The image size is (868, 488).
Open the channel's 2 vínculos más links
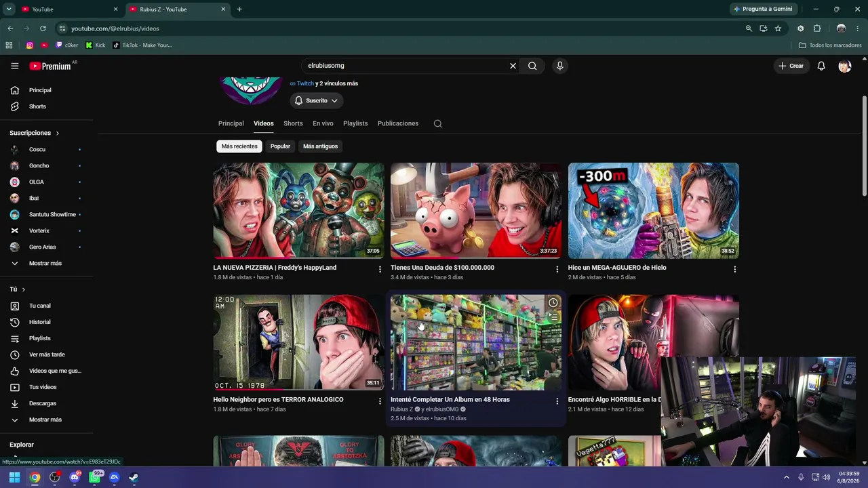336,83
